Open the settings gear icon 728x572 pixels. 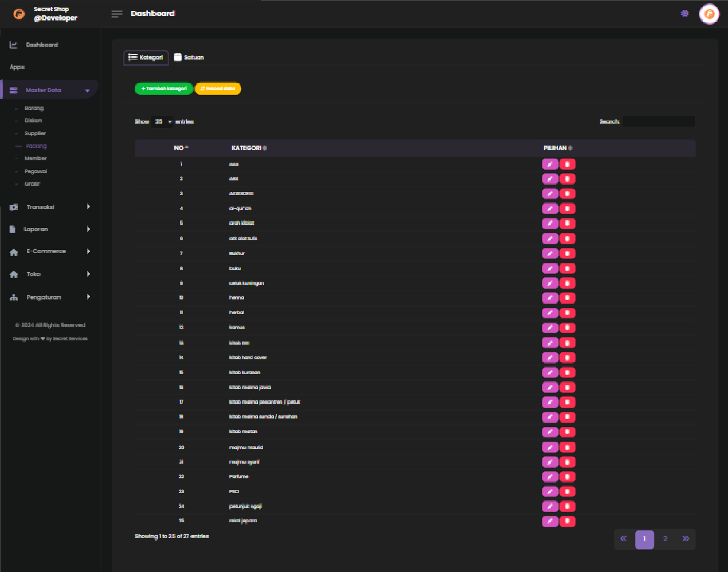pos(684,14)
